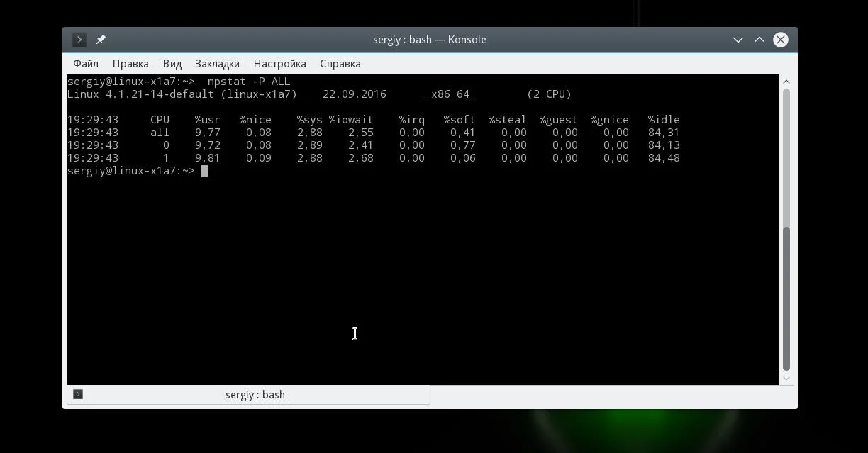Click the idle value 84,48
Image resolution: width=868 pixels, height=453 pixels.
pyautogui.click(x=664, y=158)
